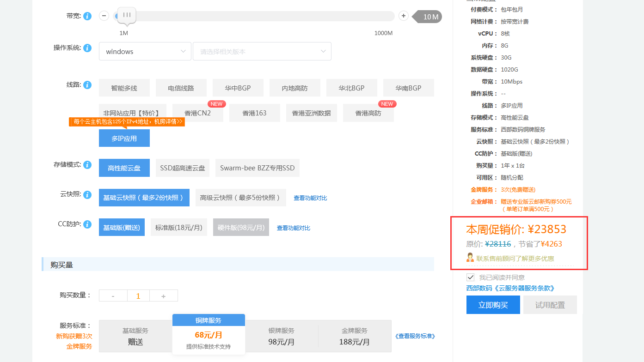Click the plus icon on bandwidth slider
The image size is (644, 362).
404,16
